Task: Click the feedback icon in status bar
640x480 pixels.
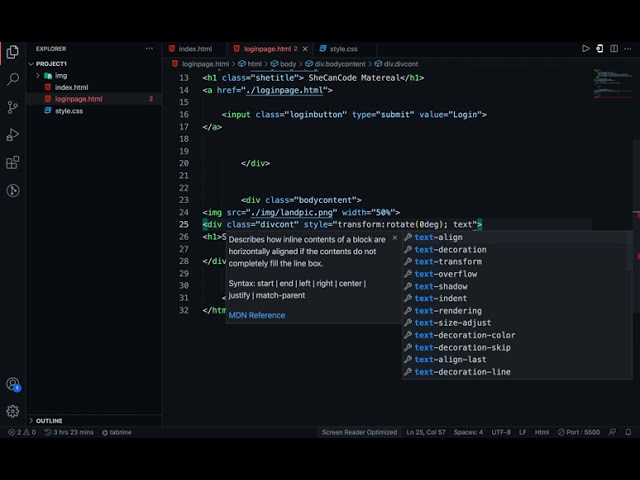Action: (612, 432)
